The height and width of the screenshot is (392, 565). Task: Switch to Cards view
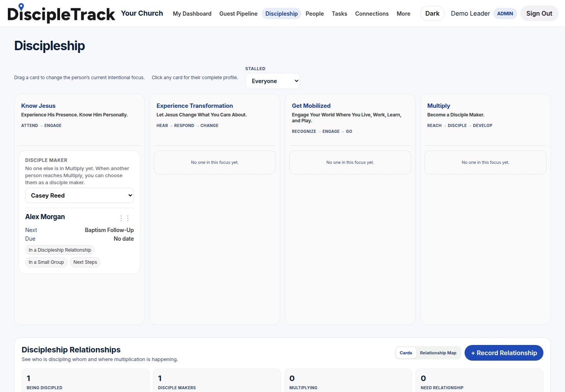(406, 353)
